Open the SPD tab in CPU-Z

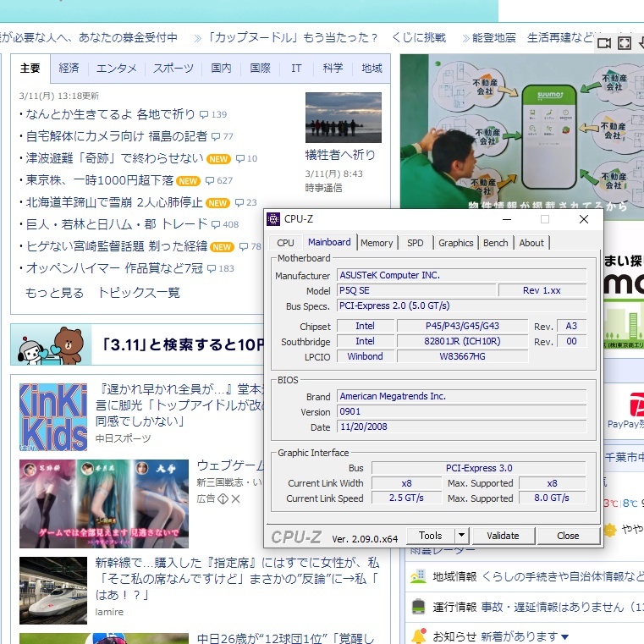(x=416, y=243)
